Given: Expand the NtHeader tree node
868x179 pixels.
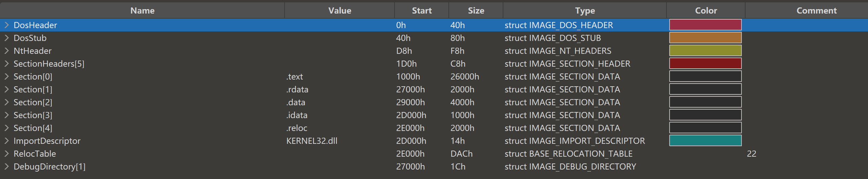Looking at the screenshot, I should (6, 51).
